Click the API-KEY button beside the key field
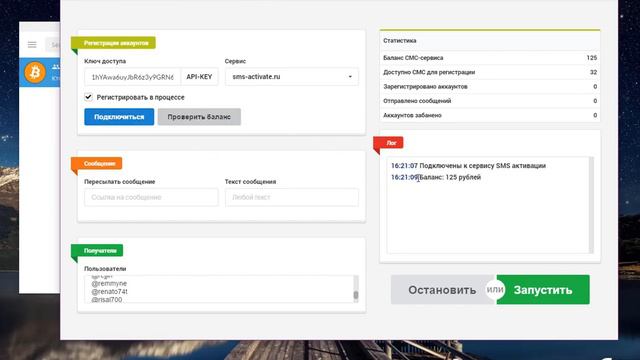This screenshot has width=640, height=360. coord(199,77)
